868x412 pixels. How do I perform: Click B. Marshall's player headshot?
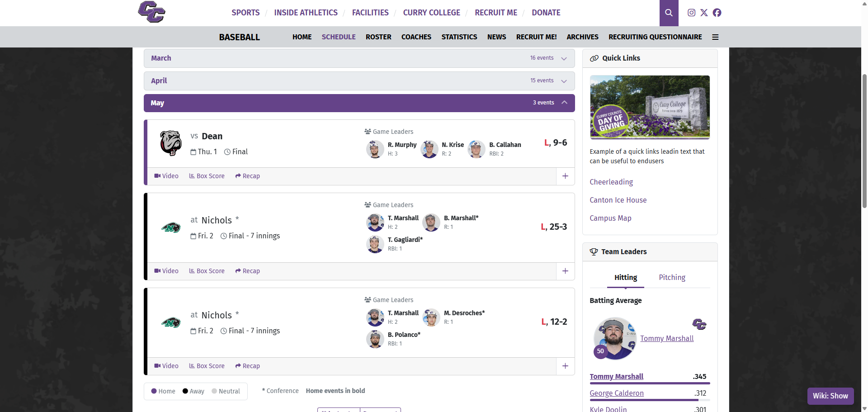[x=431, y=223]
